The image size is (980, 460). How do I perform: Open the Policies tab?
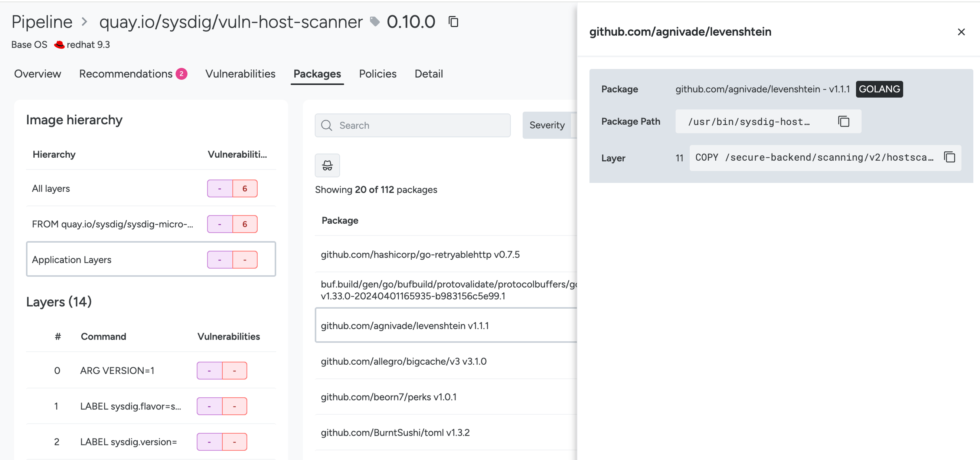(x=378, y=74)
